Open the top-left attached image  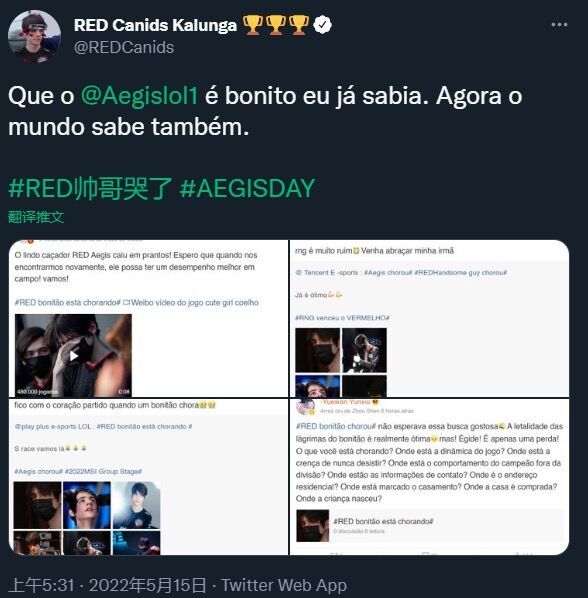[148, 318]
